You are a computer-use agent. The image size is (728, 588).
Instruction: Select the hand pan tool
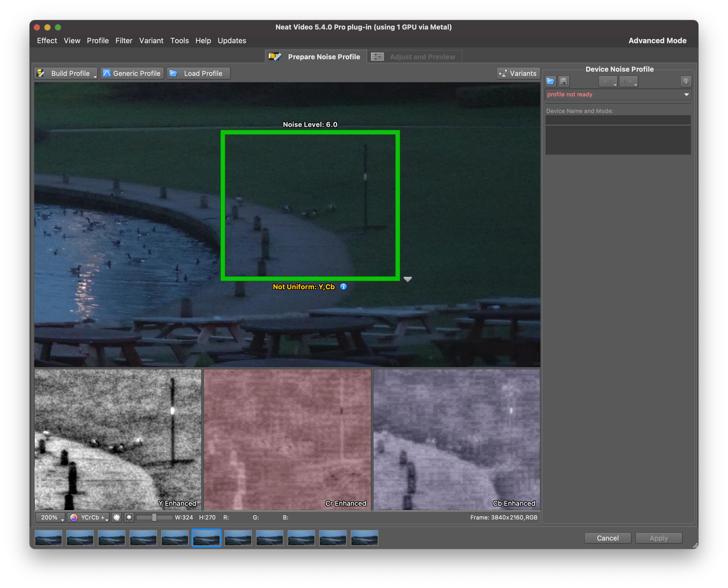click(x=116, y=517)
